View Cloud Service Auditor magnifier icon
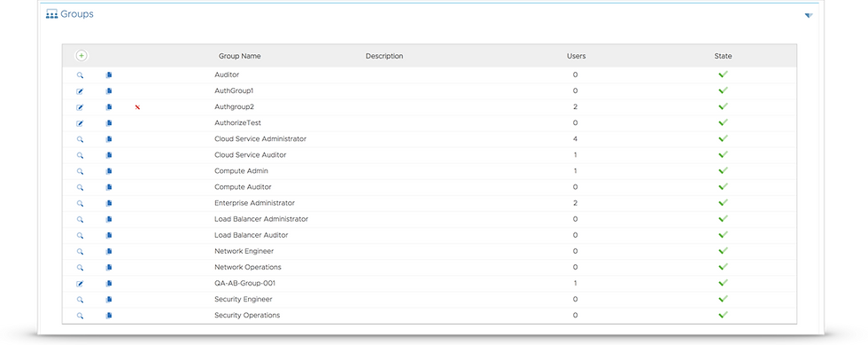The image size is (868, 345). 80,155
